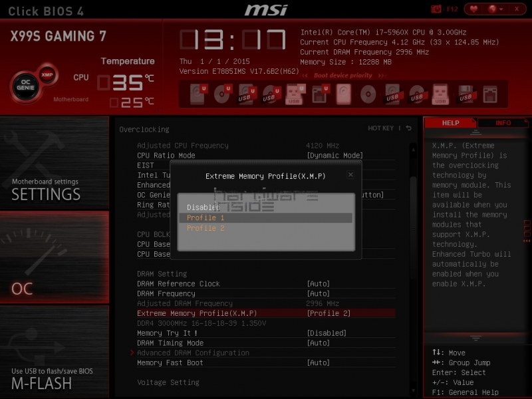Click the Memory Fast Boot label

pos(170,362)
